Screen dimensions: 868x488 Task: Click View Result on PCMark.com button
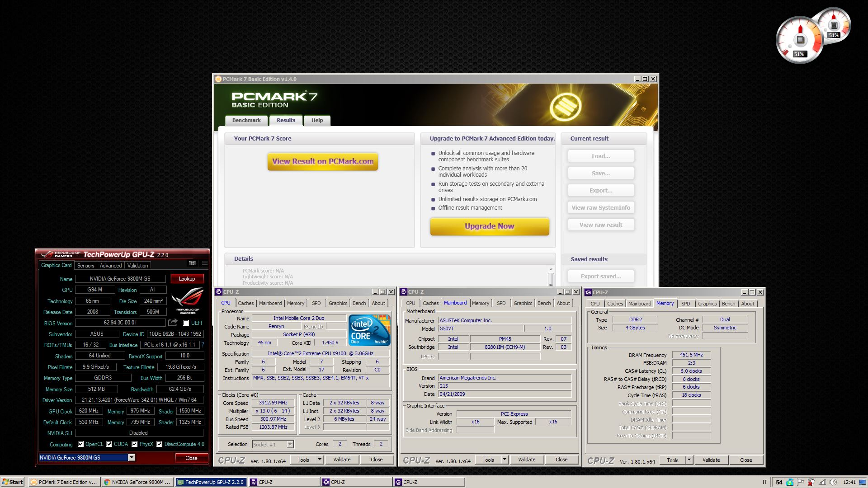pos(322,161)
